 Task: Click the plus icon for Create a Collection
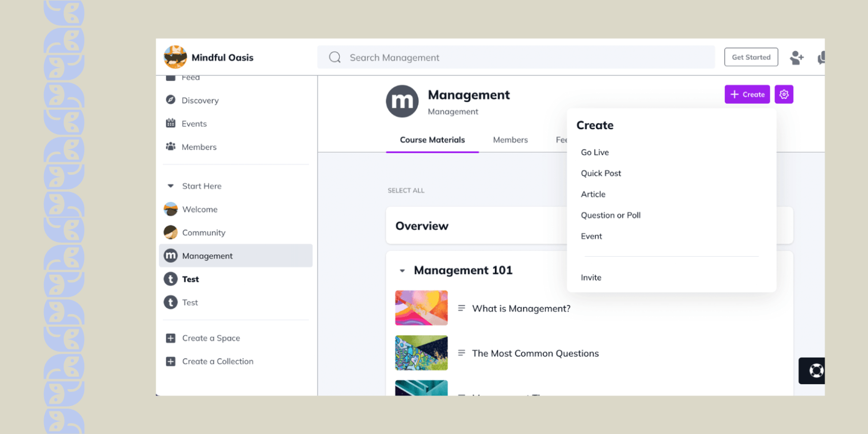click(x=170, y=361)
